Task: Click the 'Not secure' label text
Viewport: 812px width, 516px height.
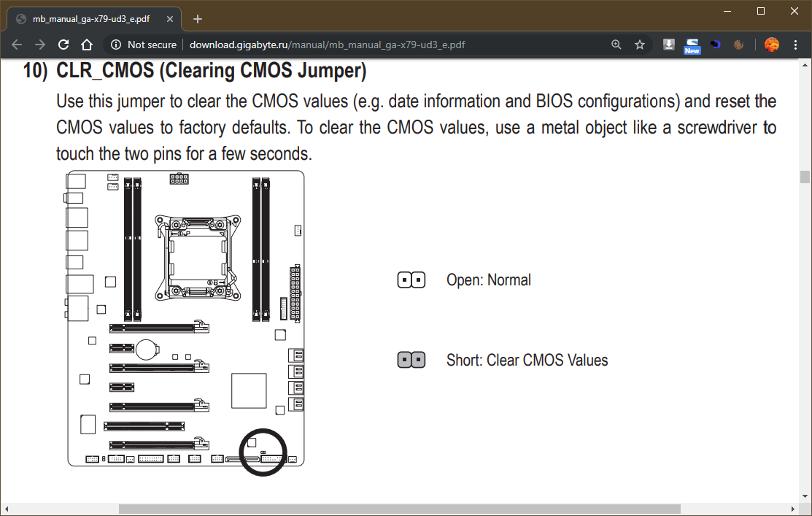Action: [x=152, y=45]
